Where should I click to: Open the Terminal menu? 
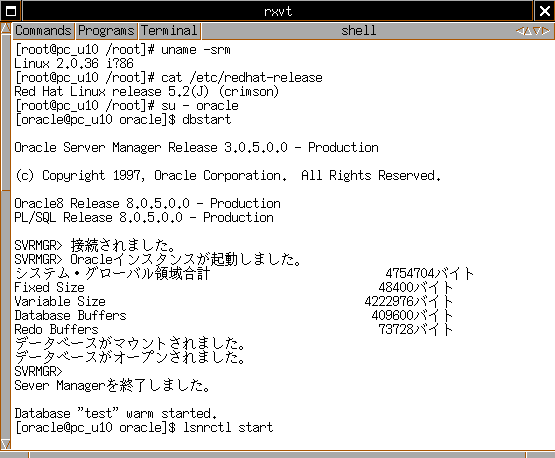click(170, 31)
